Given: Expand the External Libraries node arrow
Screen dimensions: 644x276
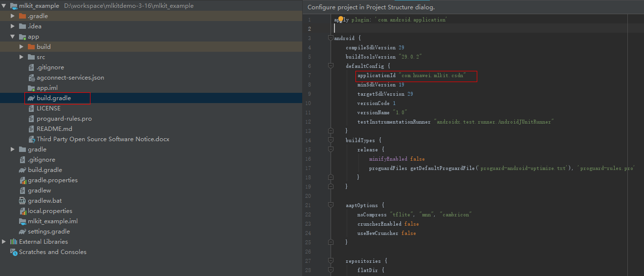Looking at the screenshot, I should [4, 242].
